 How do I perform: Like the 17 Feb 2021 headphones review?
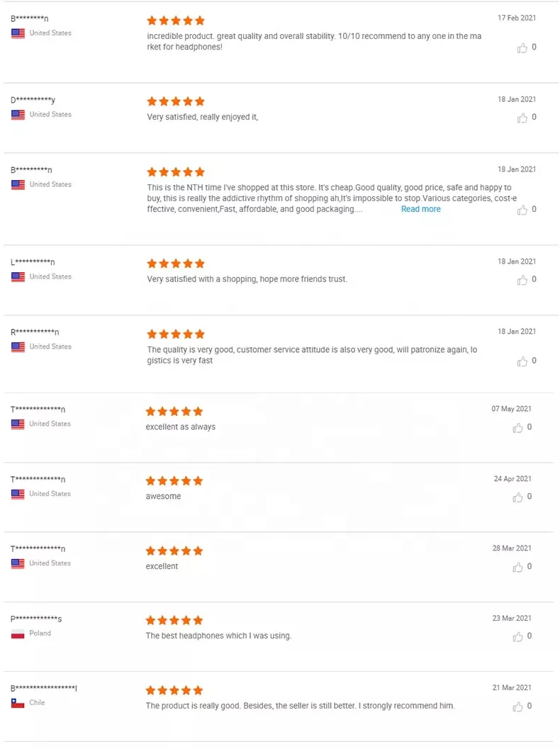[522, 48]
